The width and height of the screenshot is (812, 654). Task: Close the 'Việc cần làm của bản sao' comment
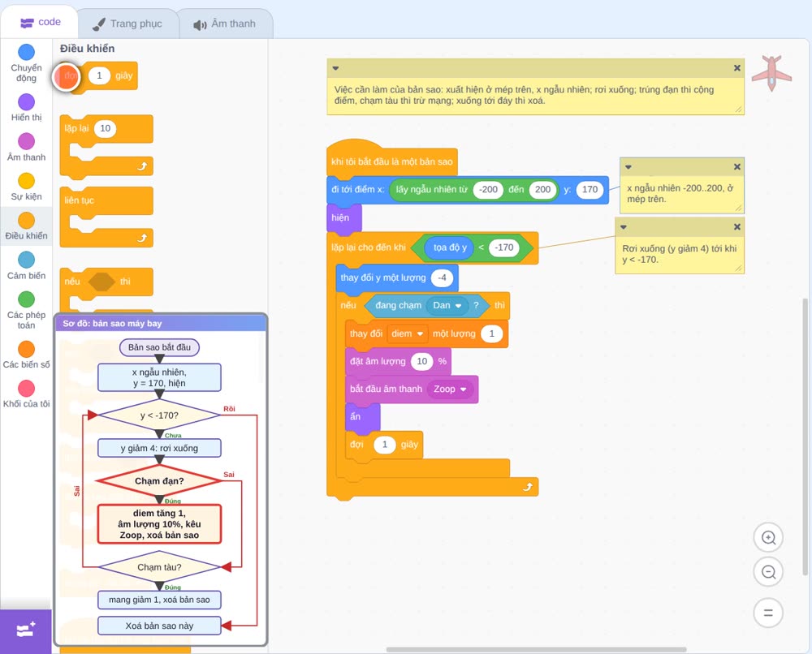737,68
